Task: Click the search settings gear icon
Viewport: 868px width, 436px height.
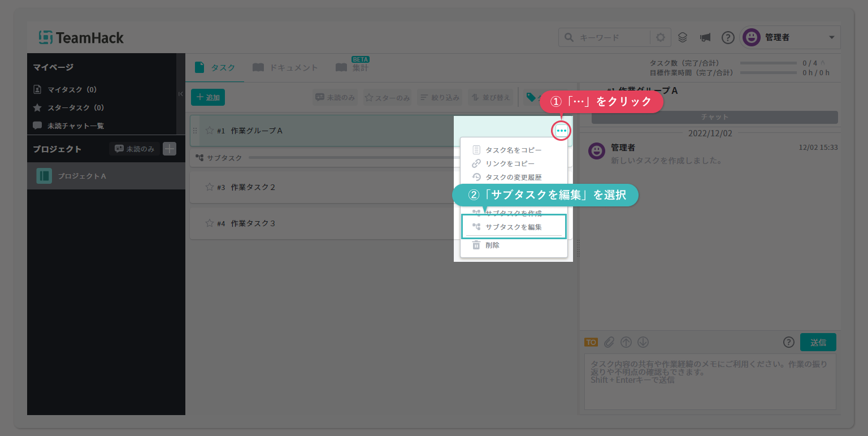Action: click(x=661, y=38)
